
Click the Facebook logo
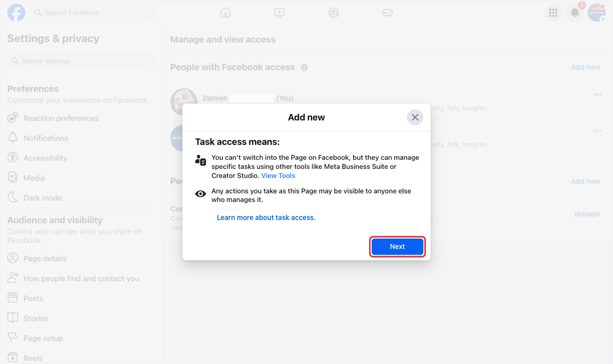(16, 13)
